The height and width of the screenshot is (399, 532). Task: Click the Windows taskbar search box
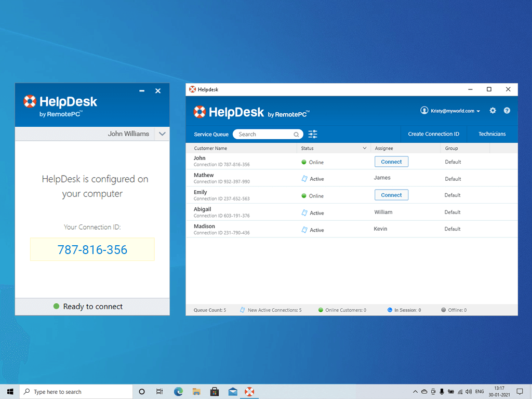tap(76, 392)
